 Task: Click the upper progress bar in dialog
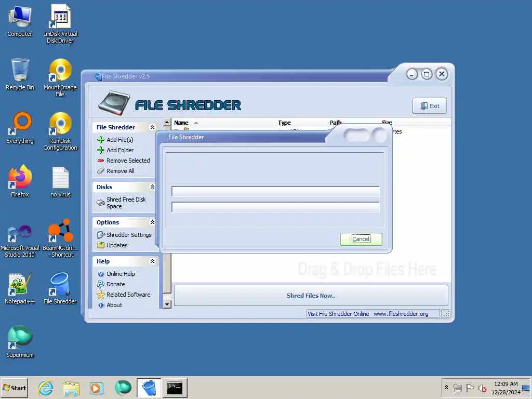[275, 191]
